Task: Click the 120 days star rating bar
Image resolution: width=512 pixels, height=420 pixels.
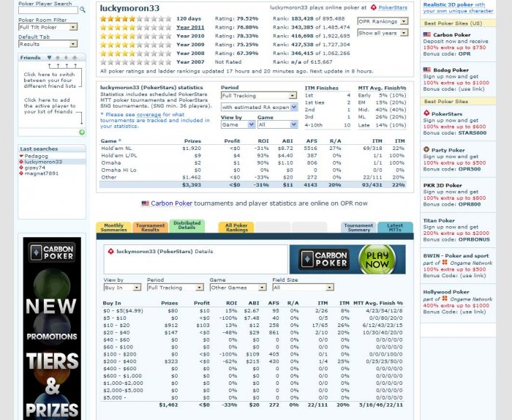Action: [x=135, y=18]
